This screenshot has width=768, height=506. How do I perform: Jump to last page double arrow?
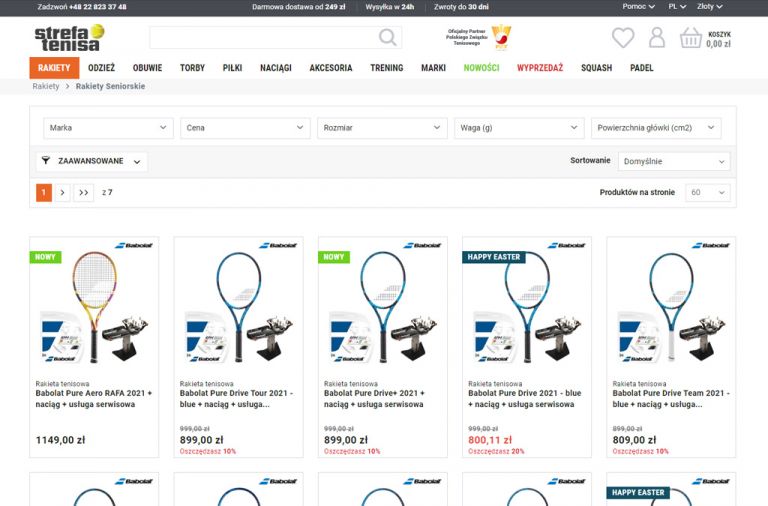pos(83,192)
